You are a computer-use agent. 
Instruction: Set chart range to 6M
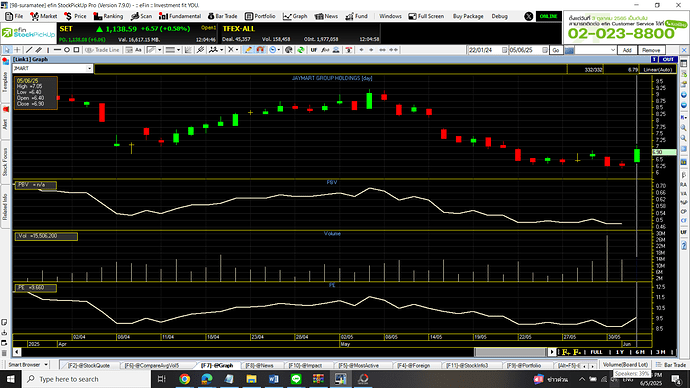tap(640, 352)
